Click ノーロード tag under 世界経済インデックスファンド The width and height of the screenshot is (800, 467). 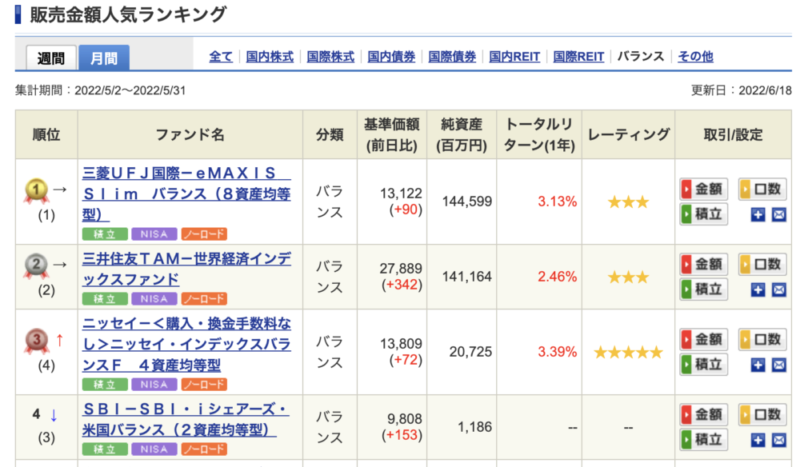[204, 299]
